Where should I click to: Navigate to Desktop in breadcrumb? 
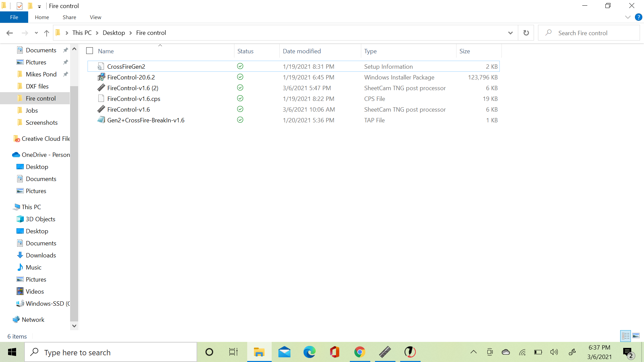[114, 33]
